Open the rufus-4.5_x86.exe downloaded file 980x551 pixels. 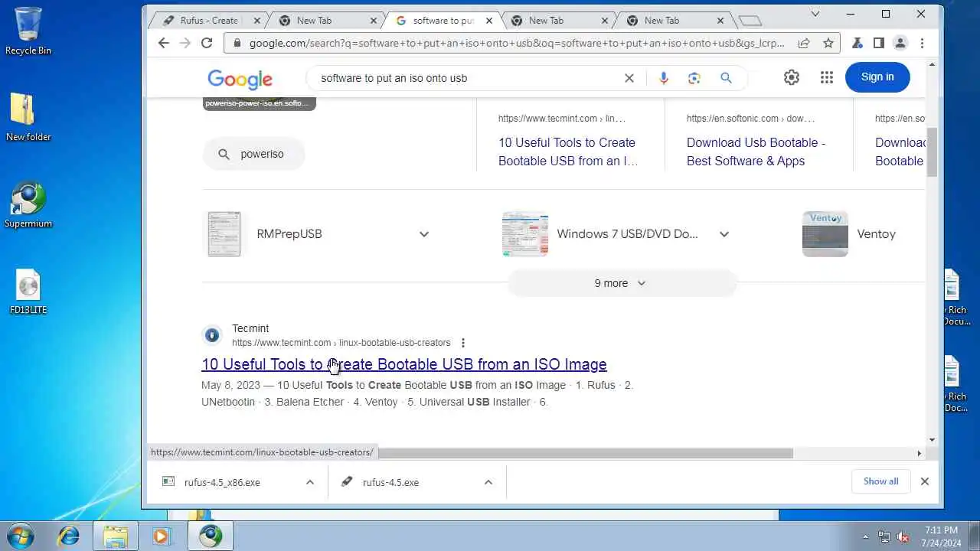pos(222,482)
